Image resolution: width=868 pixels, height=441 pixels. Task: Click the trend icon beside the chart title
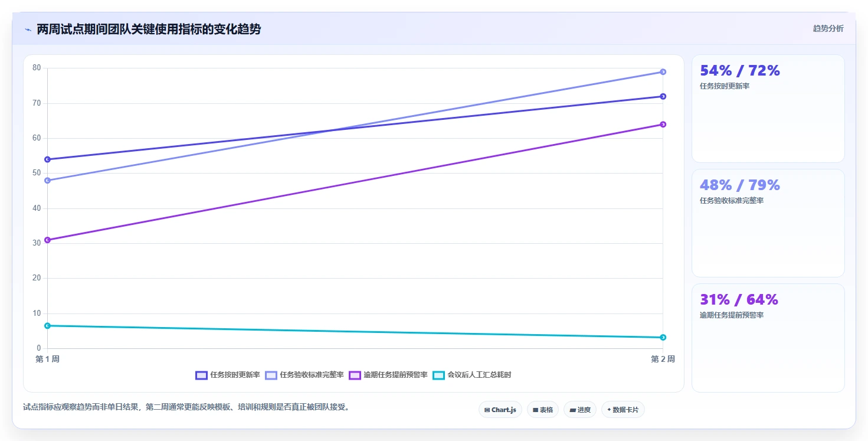coord(28,30)
